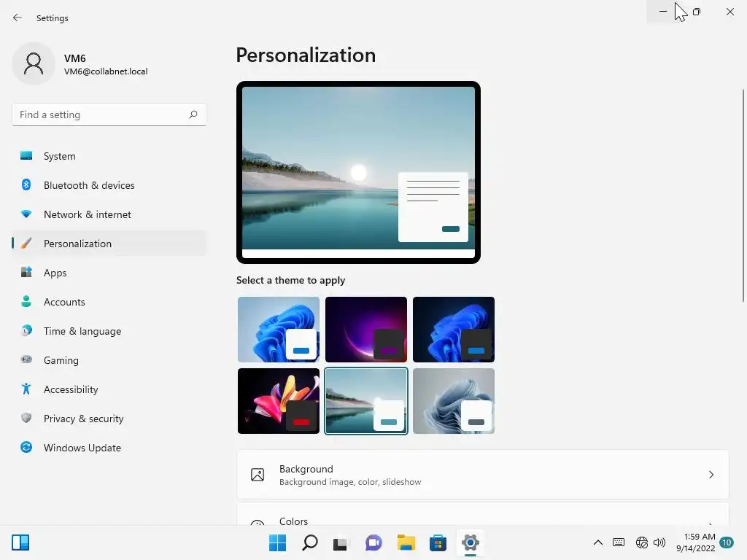The image size is (747, 560).
Task: Click the VM6 user avatar icon
Action: pyautogui.click(x=34, y=63)
